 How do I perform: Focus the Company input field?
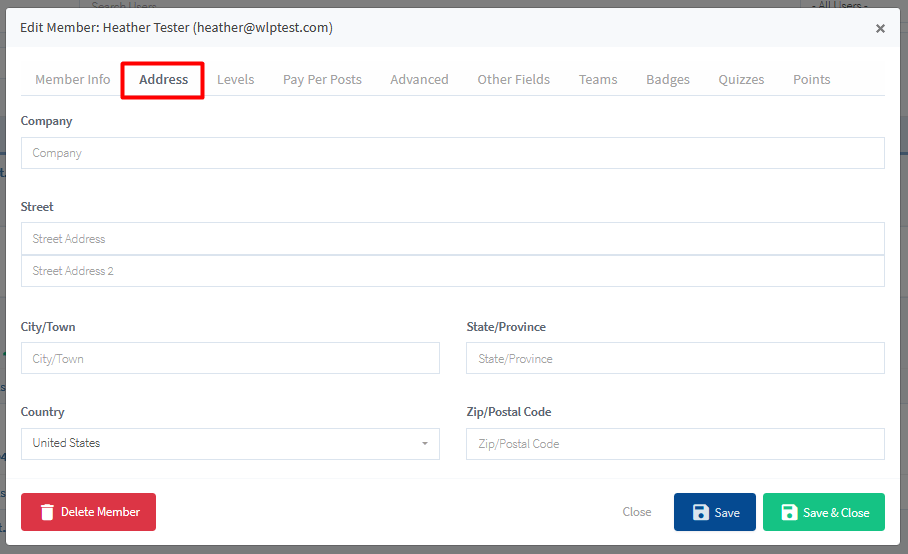[x=453, y=153]
